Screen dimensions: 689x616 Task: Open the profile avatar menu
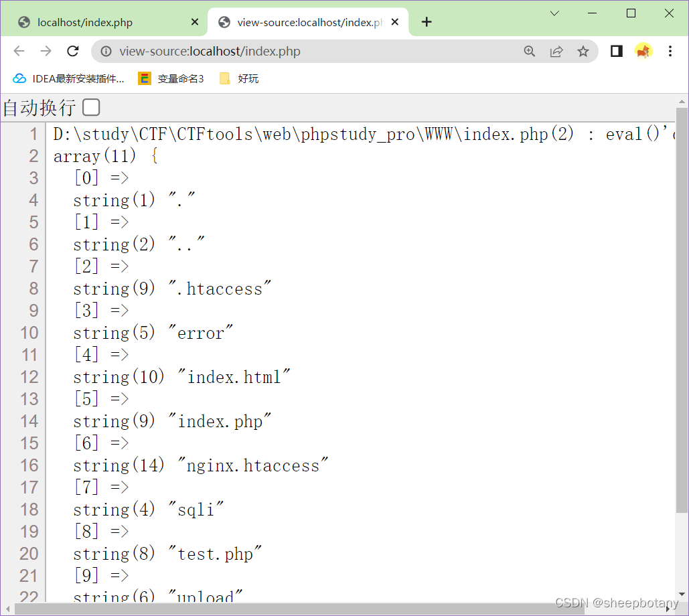click(643, 52)
